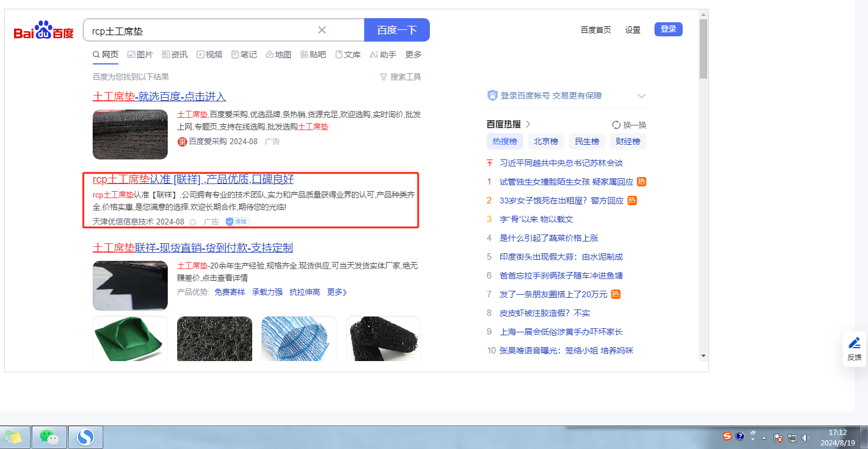Switch to the 视频 tab
The width and height of the screenshot is (868, 449).
209,55
